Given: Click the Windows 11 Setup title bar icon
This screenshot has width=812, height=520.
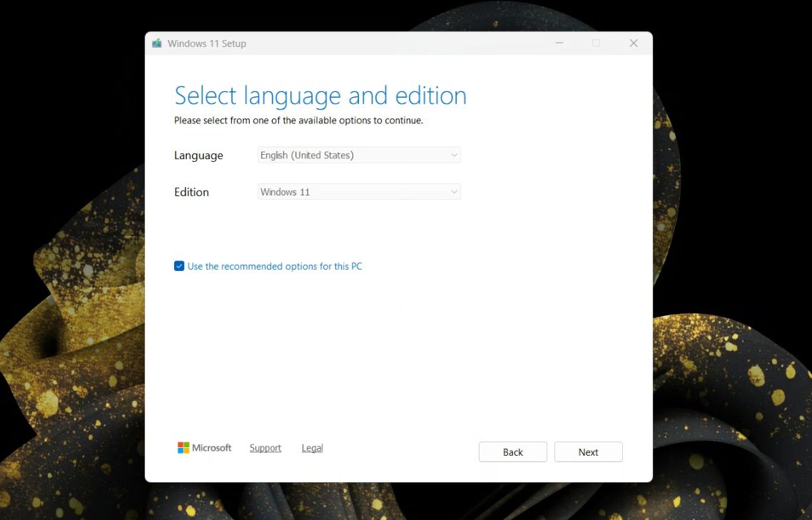Looking at the screenshot, I should 157,44.
